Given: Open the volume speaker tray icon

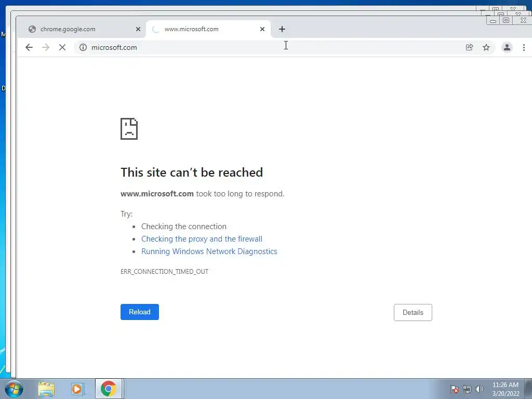Looking at the screenshot, I should [479, 389].
